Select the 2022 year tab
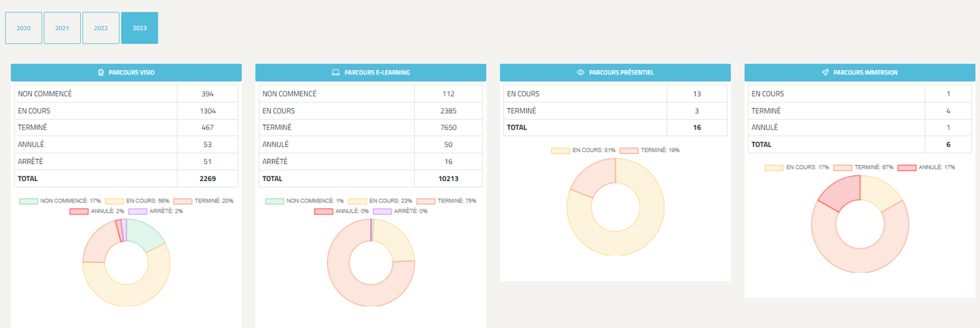This screenshot has width=980, height=328. coord(101,28)
